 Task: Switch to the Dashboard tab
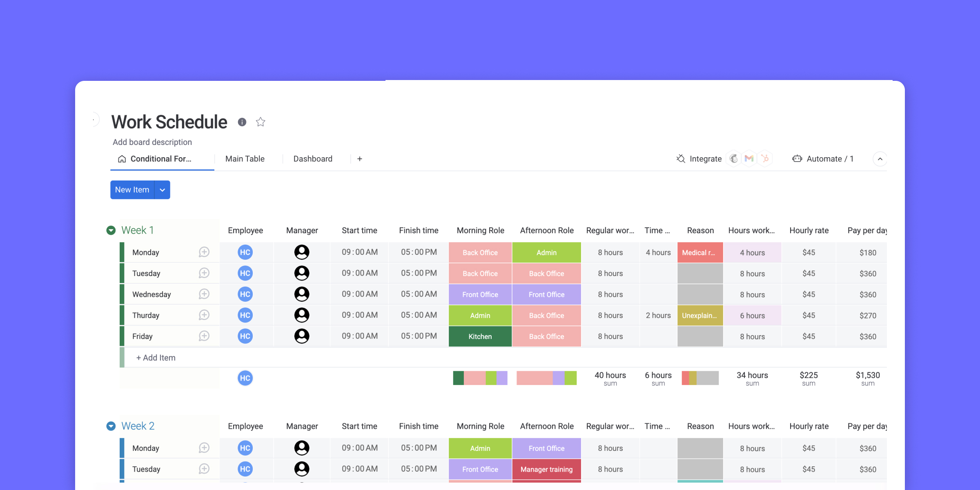pyautogui.click(x=313, y=159)
